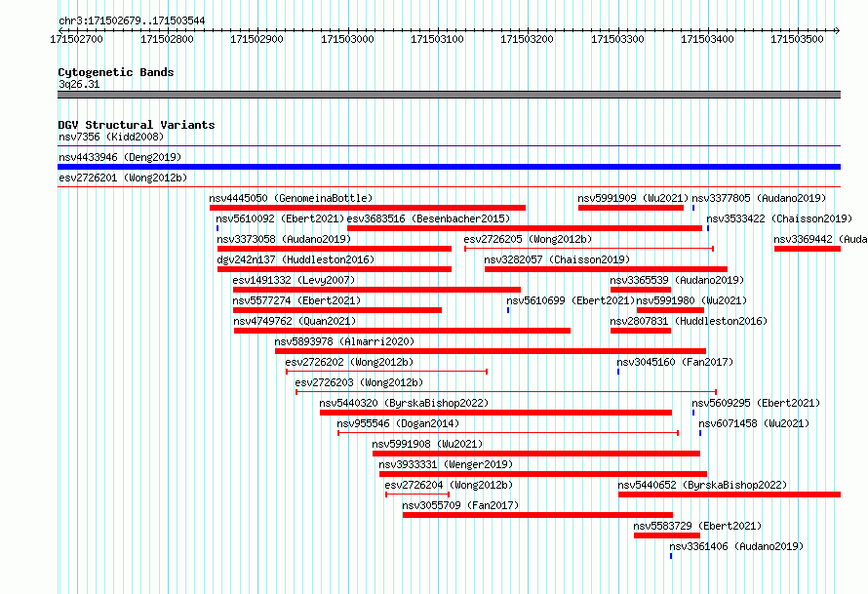Image resolution: width=868 pixels, height=594 pixels.
Task: Select nsv955546 (Dogan2014) variant
Action: (x=398, y=423)
